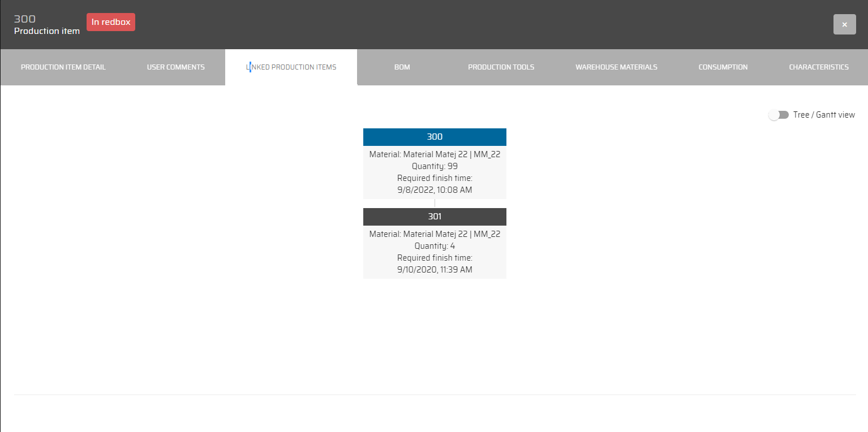Viewport: 868px width, 432px height.
Task: Switch to the User Comments tab
Action: pos(176,67)
